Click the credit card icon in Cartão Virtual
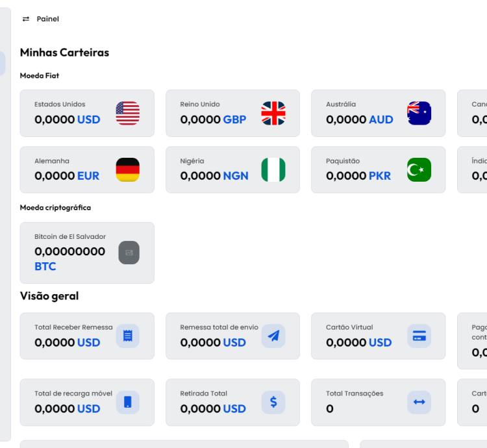Viewport: 487px width, 448px height. [419, 336]
